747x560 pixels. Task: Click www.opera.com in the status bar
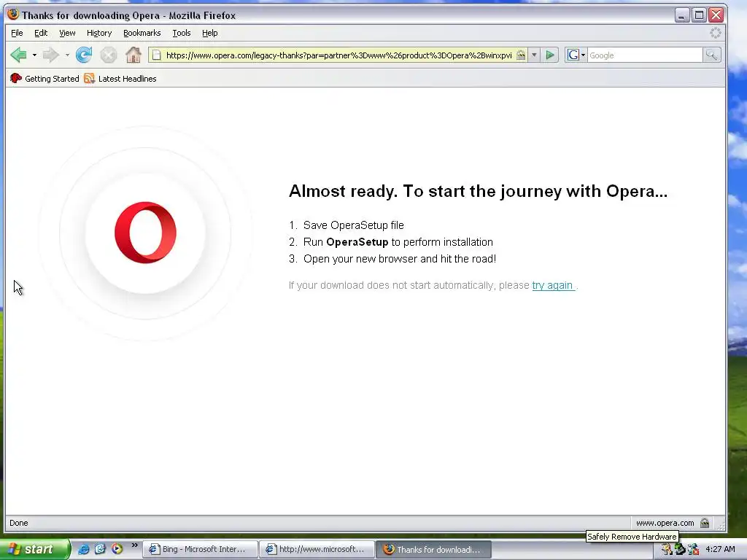(665, 523)
